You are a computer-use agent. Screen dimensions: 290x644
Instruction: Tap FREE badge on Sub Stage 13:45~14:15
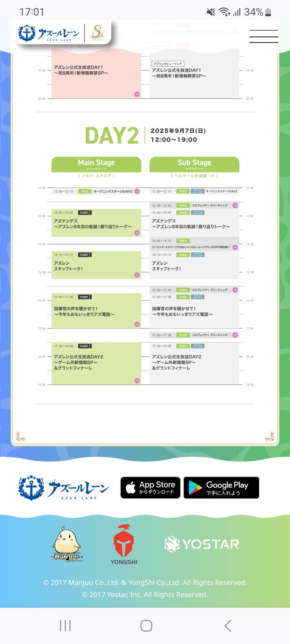(x=183, y=241)
